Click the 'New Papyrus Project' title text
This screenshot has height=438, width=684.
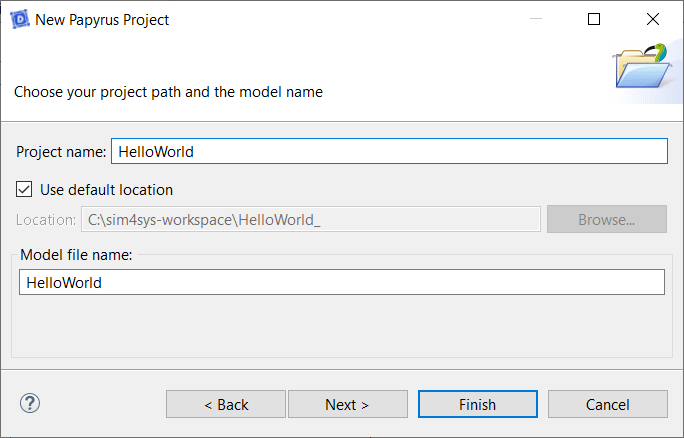coord(102,20)
